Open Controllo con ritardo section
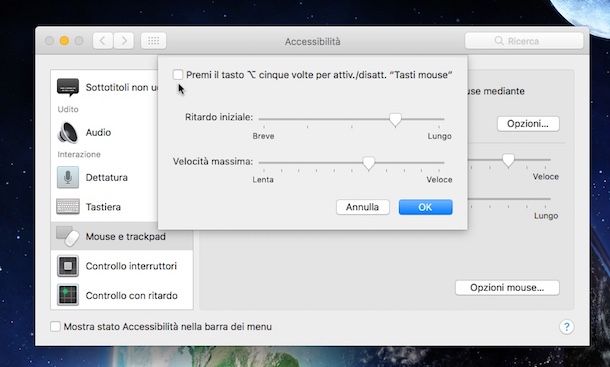Viewport: 610px width, 367px height. pyautogui.click(x=122, y=295)
